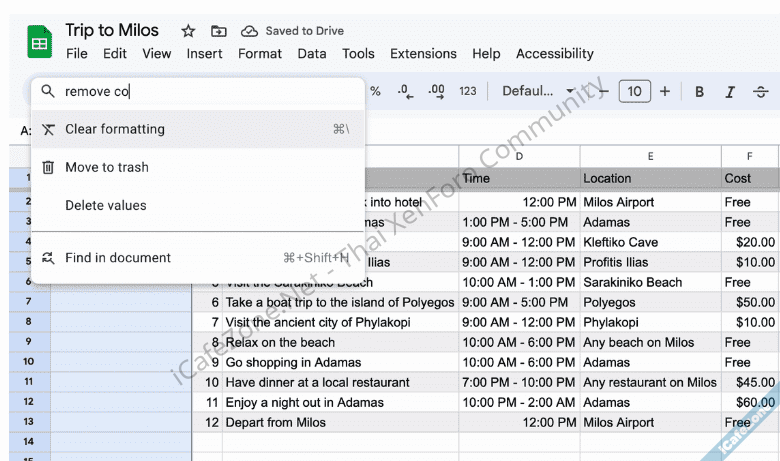This screenshot has height=461, width=780.
Task: Open the Extensions menu
Action: (423, 54)
